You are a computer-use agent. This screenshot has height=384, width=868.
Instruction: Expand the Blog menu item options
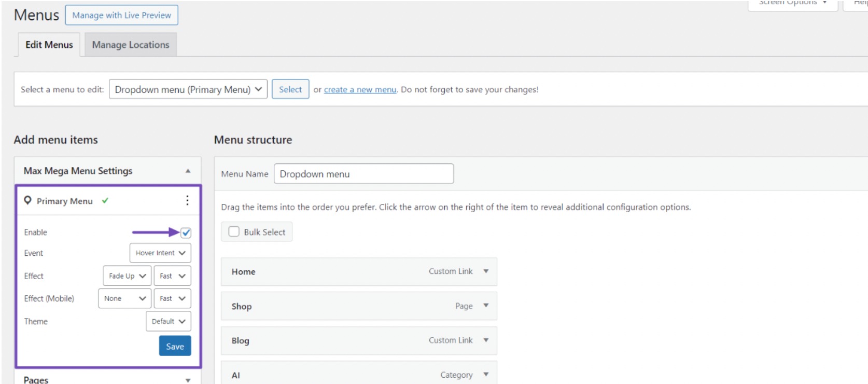[x=486, y=340]
